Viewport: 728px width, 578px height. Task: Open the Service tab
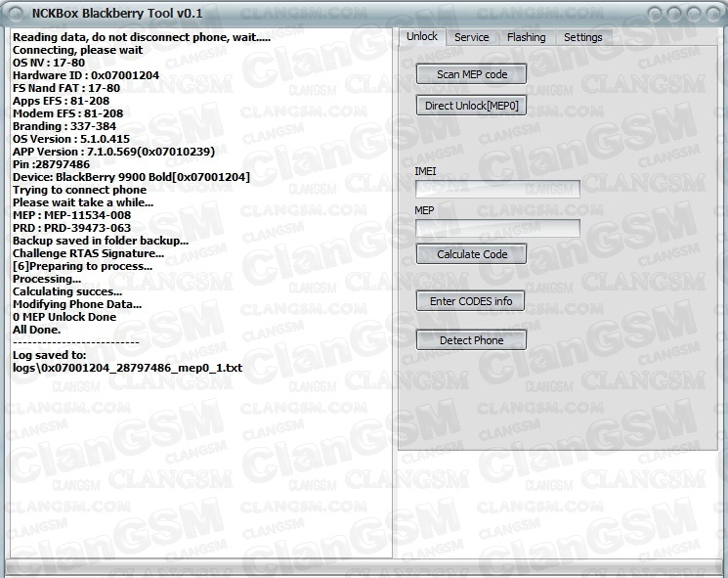(x=471, y=37)
